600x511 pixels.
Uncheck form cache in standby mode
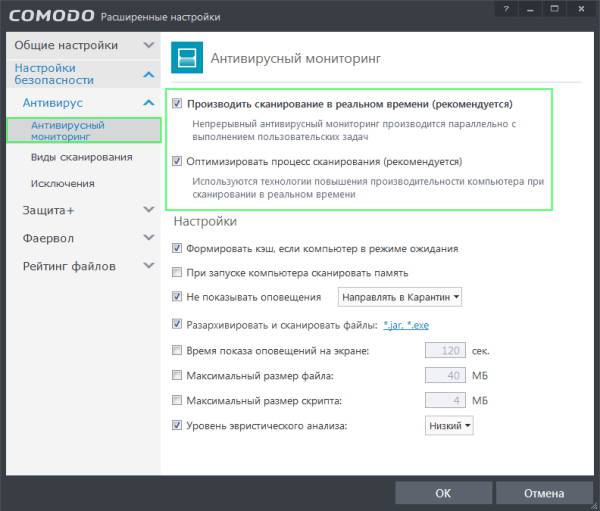(177, 248)
